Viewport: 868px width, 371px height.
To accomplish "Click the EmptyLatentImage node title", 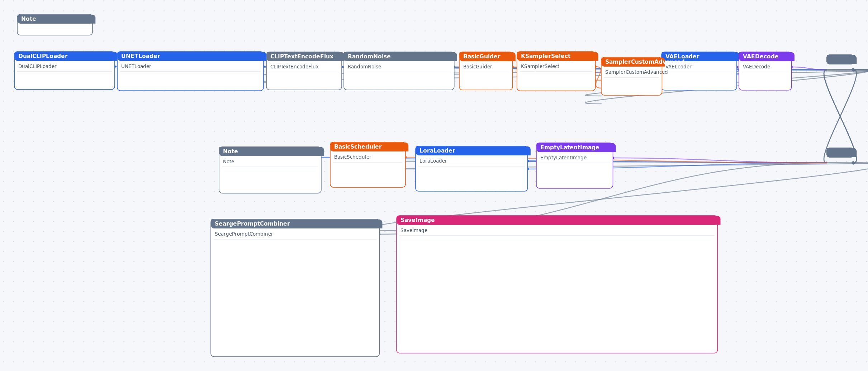I will [x=576, y=148].
